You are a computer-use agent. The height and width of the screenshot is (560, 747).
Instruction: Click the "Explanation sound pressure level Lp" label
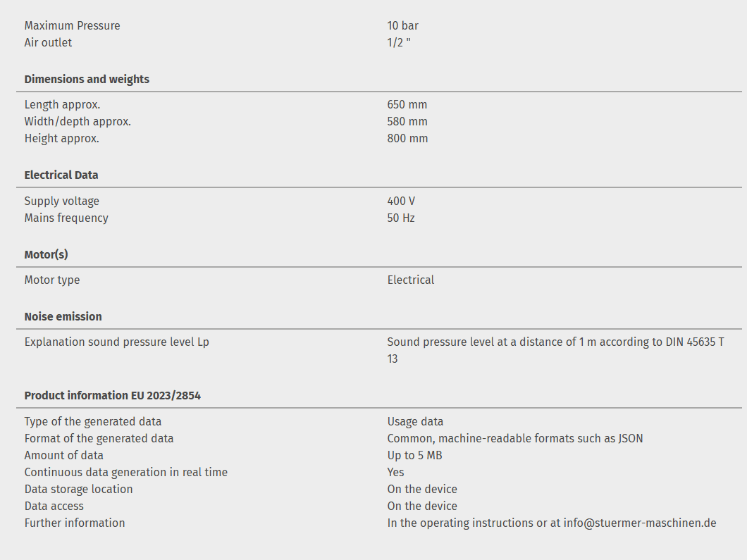pos(116,342)
